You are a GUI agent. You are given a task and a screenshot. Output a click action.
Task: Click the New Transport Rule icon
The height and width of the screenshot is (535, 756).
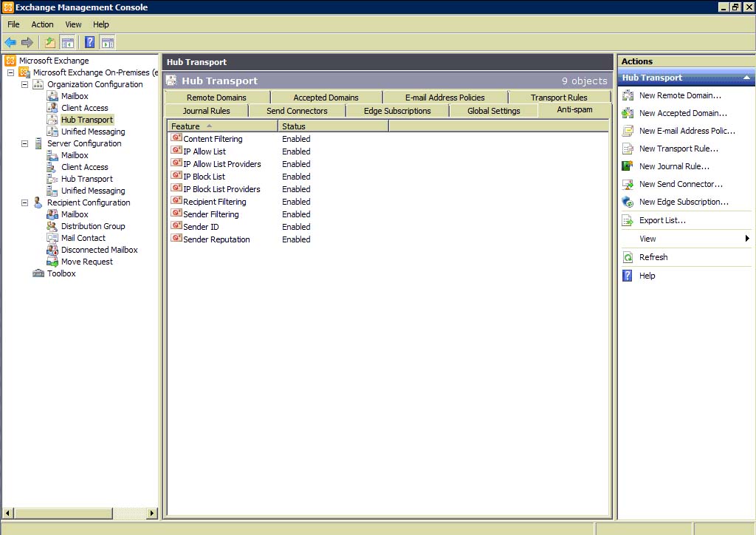(628, 149)
